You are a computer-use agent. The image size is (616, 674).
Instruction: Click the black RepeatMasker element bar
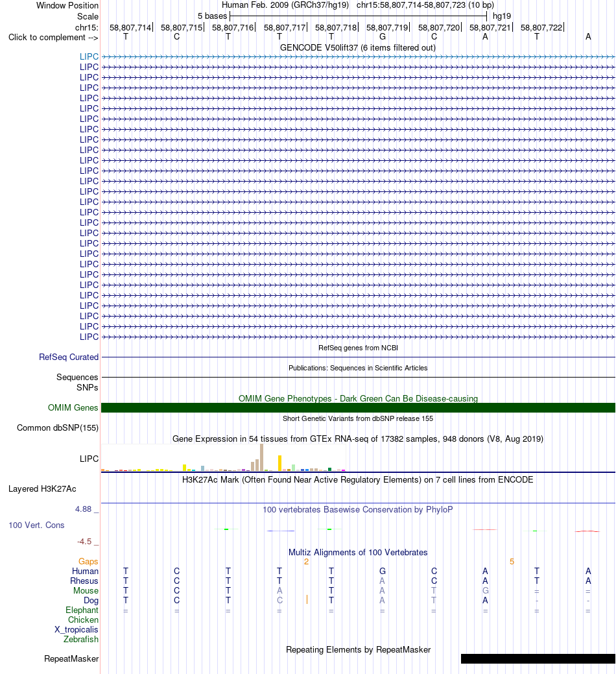coord(538,659)
